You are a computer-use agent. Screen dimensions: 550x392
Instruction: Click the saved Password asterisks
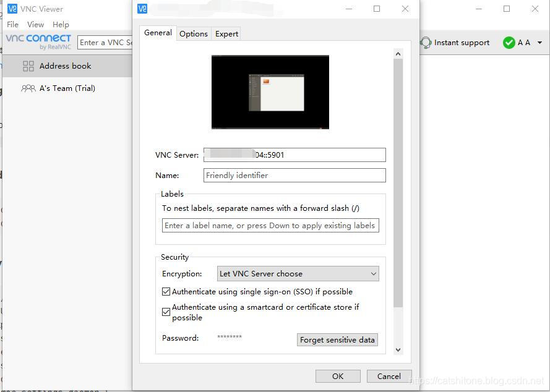(230, 338)
